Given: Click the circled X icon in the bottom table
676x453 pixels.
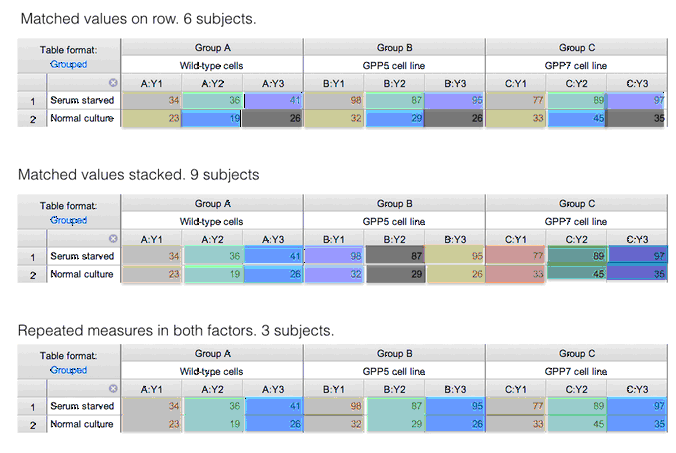Looking at the screenshot, I should click(x=112, y=389).
